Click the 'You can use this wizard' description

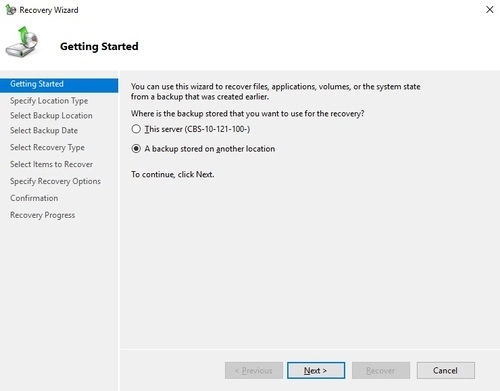pos(275,91)
